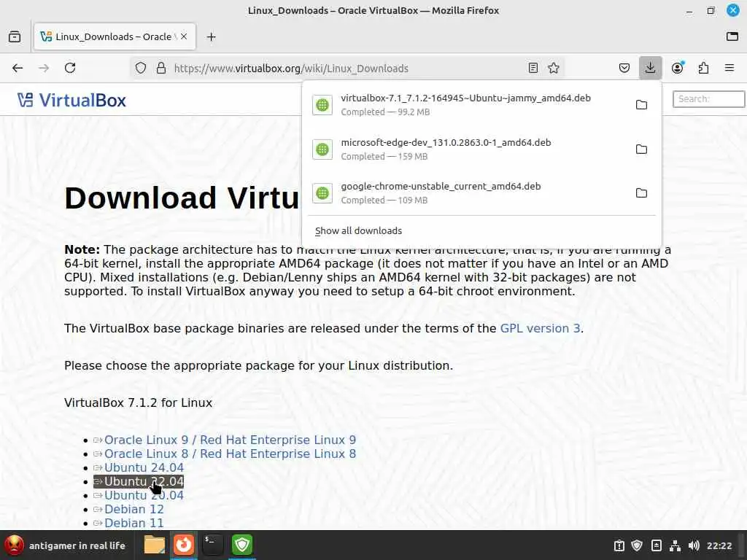747x560 pixels.
Task: Open a new tab
Action: 211,36
